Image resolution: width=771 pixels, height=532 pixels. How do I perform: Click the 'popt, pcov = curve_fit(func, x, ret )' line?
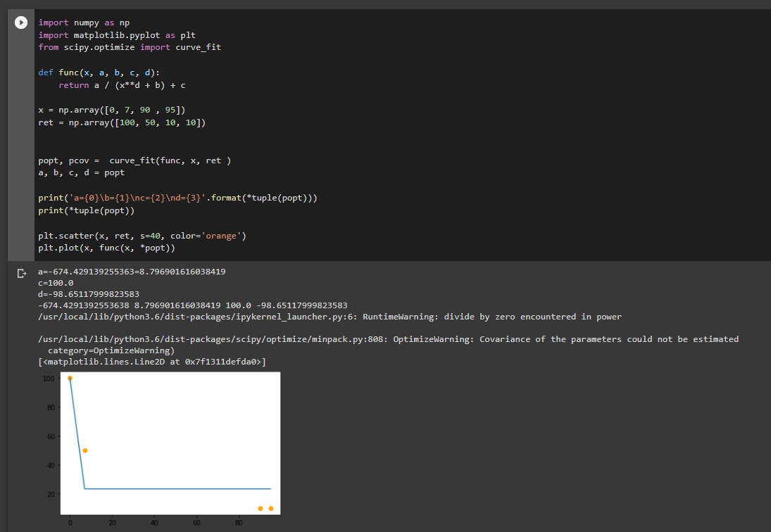(x=134, y=160)
